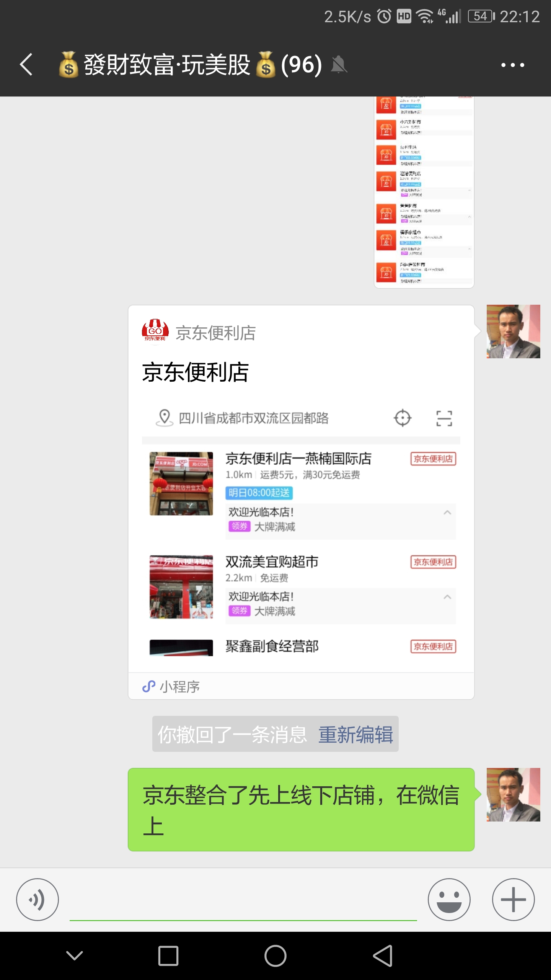Viewport: 551px width, 980px height.
Task: Switch to voice message input
Action: (37, 900)
